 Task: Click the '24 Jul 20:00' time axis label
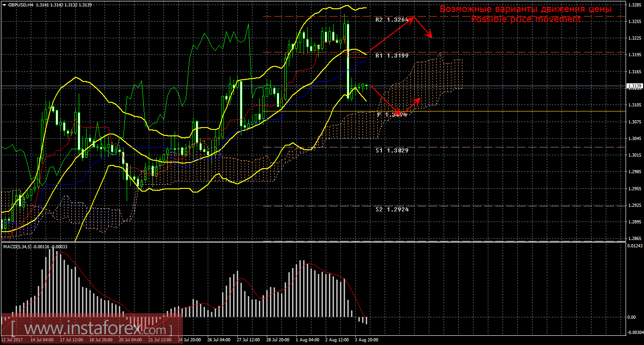189,340
